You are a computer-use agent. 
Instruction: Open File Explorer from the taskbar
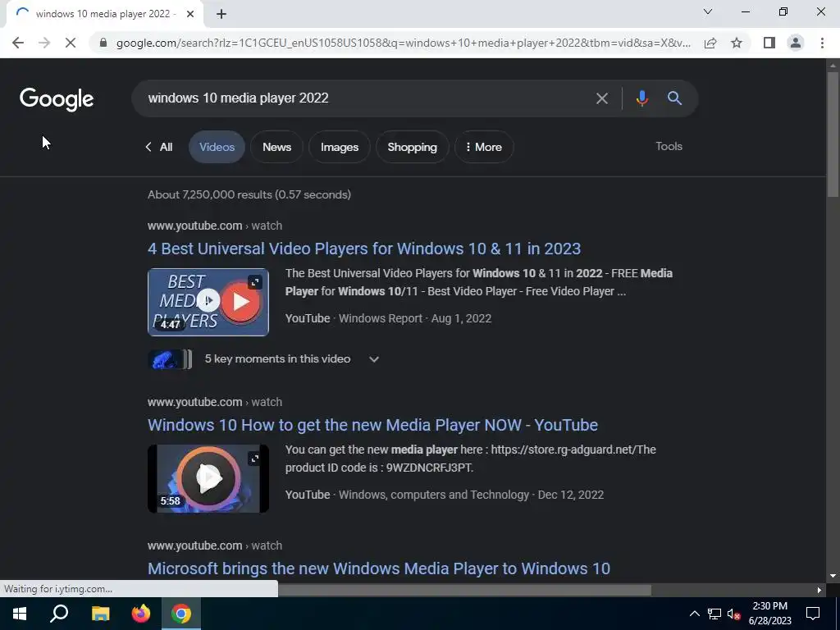tap(100, 614)
